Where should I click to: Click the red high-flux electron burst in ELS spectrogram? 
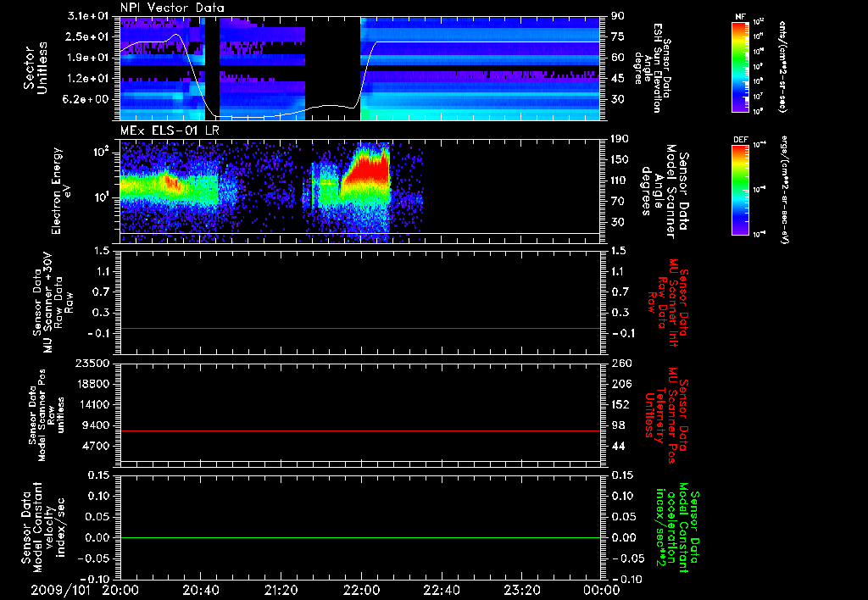(x=368, y=170)
